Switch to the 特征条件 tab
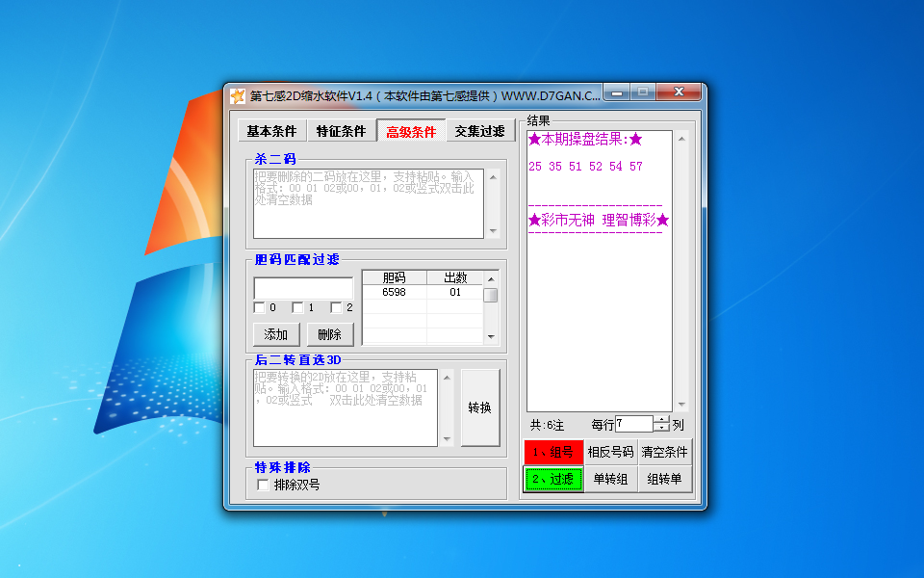 [x=341, y=131]
